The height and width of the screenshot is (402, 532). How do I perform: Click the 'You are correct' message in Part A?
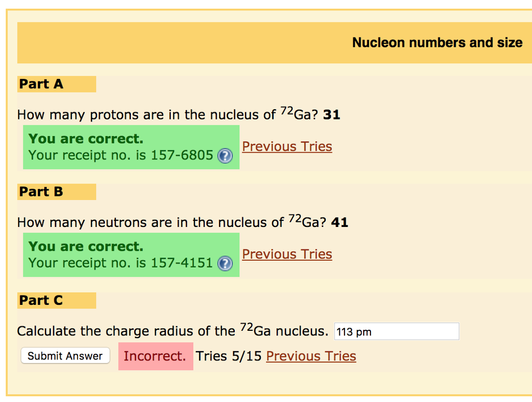[86, 139]
